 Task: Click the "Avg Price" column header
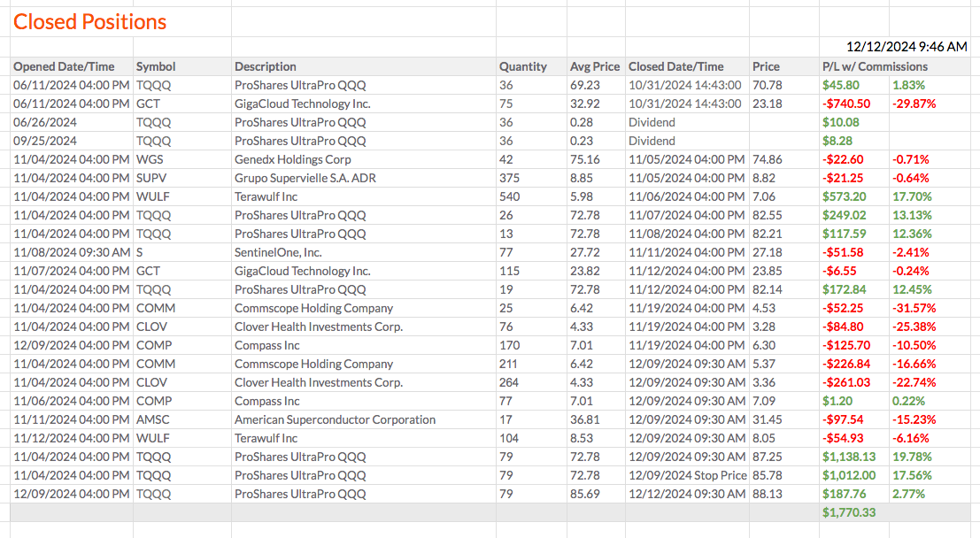(x=595, y=66)
